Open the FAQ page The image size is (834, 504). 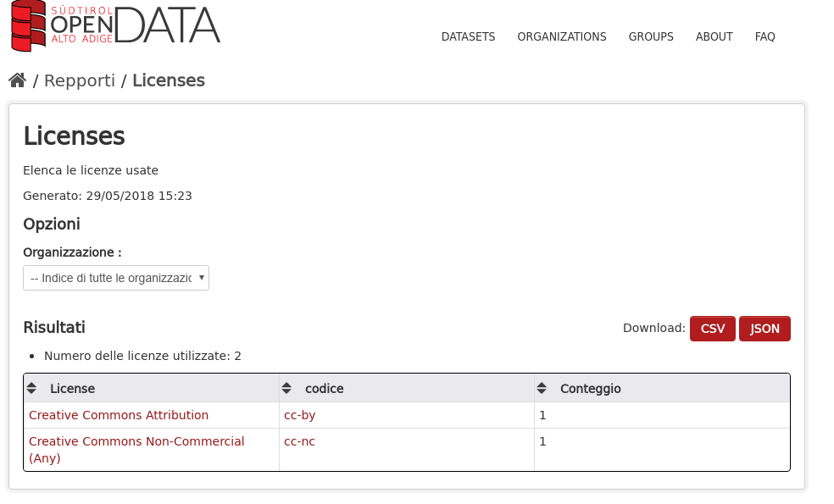coord(764,36)
